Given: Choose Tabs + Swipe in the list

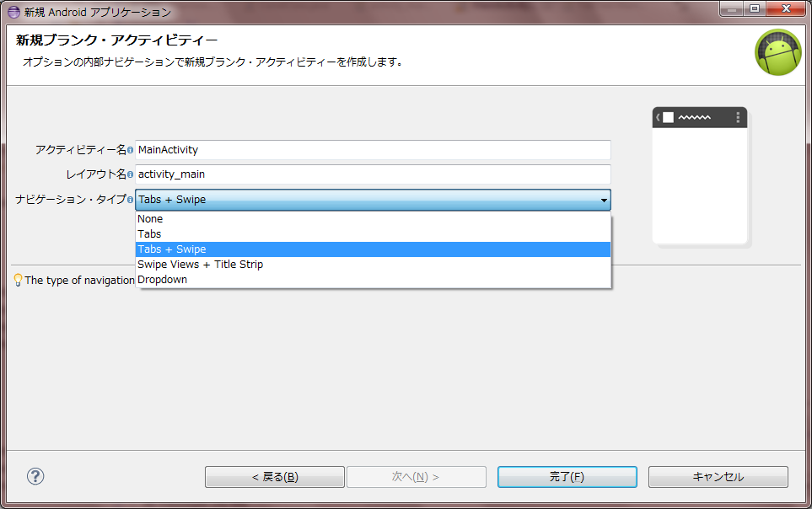Looking at the screenshot, I should click(x=373, y=249).
